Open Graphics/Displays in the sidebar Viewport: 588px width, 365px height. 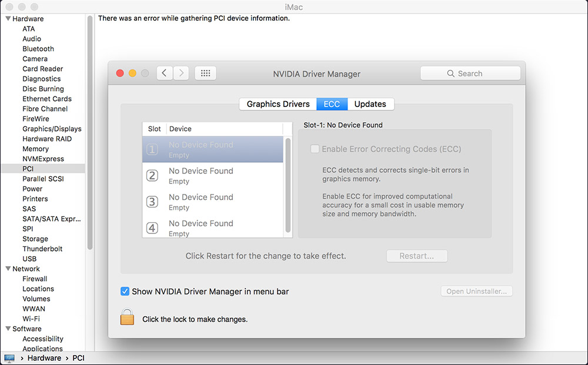(x=52, y=129)
